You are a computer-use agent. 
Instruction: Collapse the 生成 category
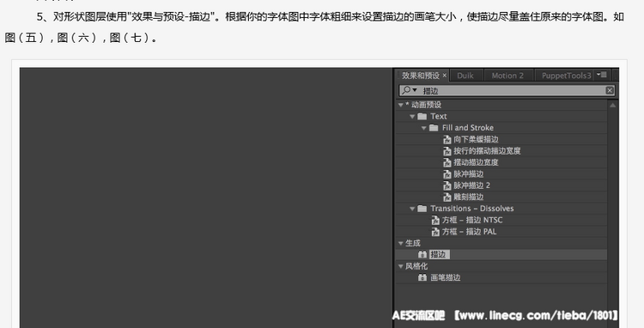coord(401,244)
